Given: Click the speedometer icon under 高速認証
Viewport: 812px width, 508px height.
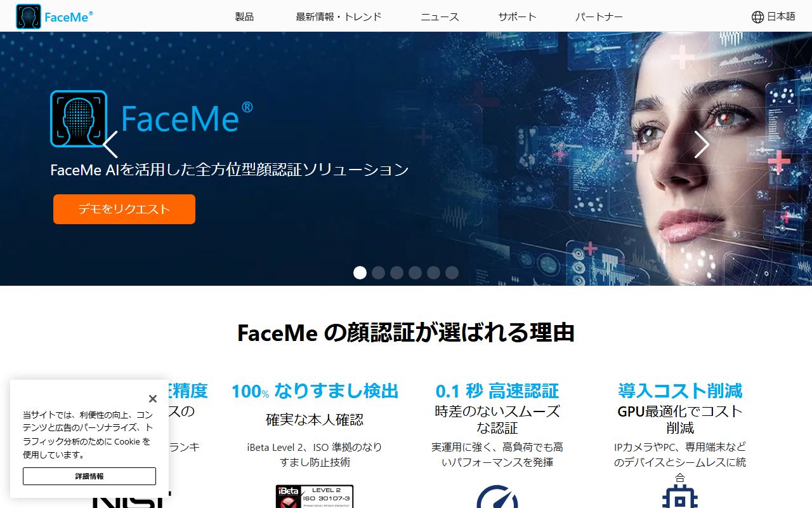Looking at the screenshot, I should click(x=497, y=497).
